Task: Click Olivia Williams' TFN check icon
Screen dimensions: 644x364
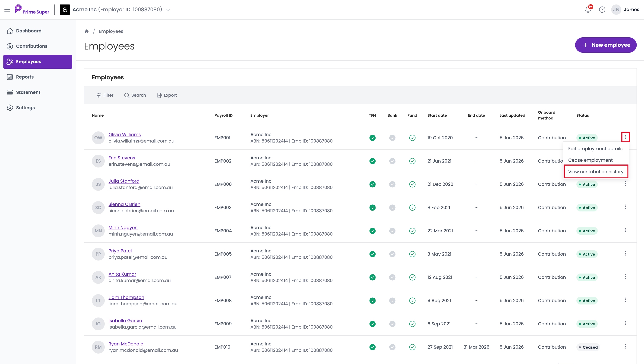Action: [x=372, y=138]
